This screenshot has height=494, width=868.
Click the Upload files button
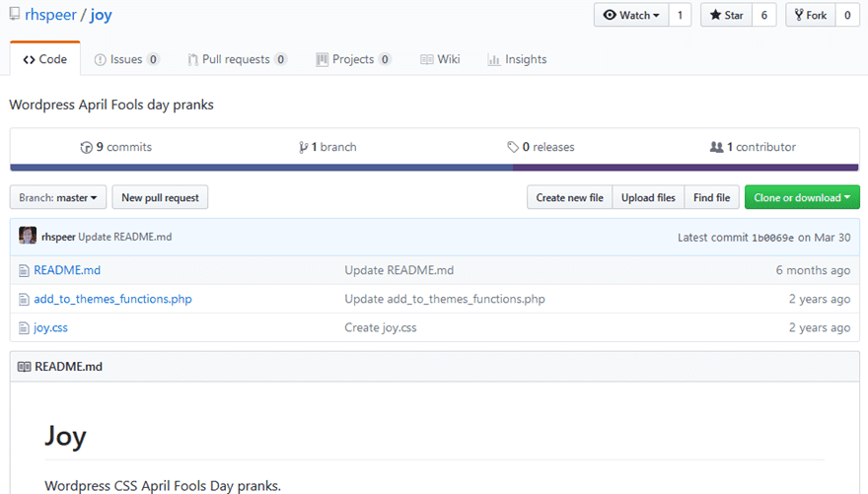click(x=648, y=197)
